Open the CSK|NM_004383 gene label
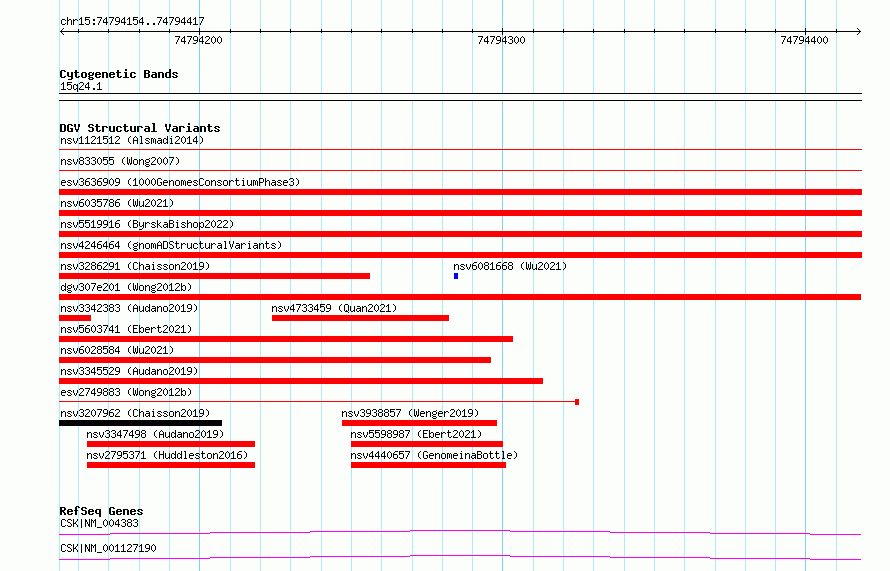 click(x=99, y=523)
